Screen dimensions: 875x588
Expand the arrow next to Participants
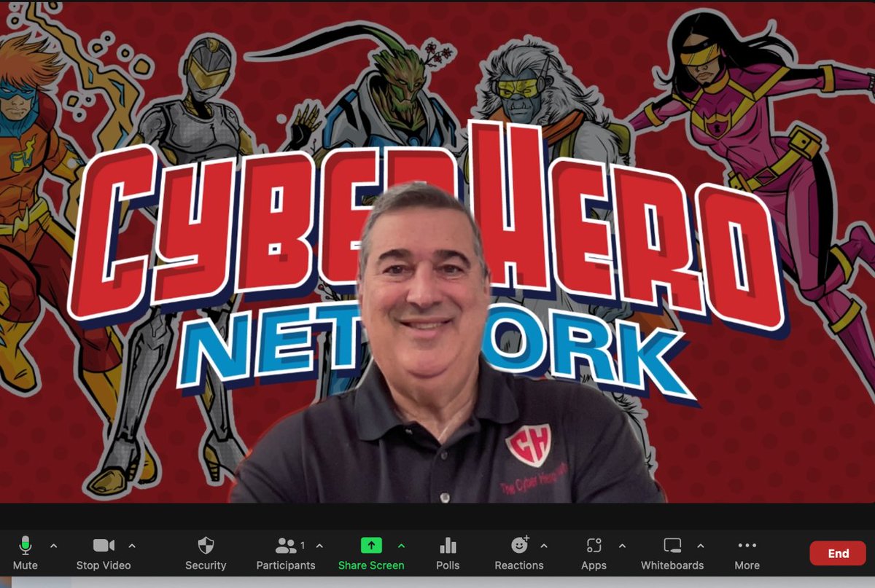coord(319,545)
